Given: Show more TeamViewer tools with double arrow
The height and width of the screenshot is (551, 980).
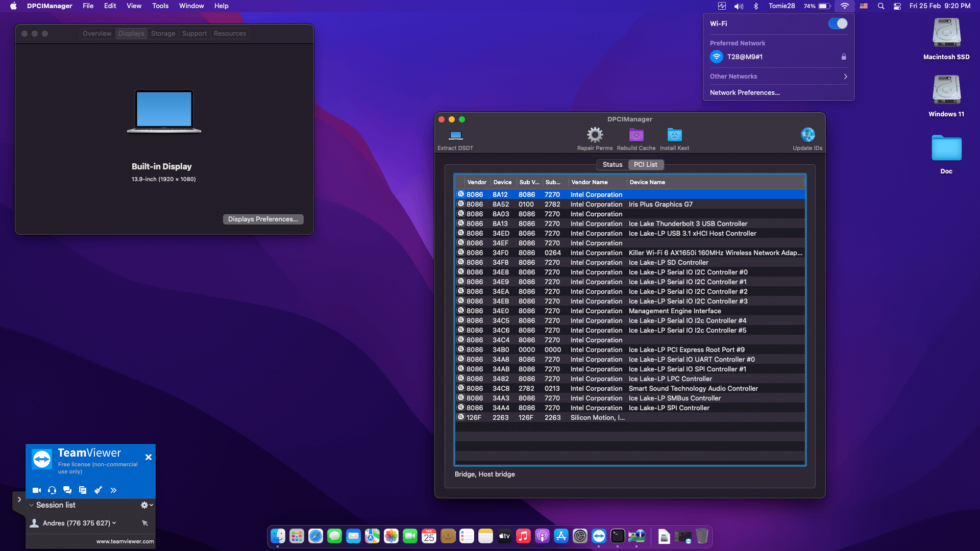Looking at the screenshot, I should coord(113,490).
